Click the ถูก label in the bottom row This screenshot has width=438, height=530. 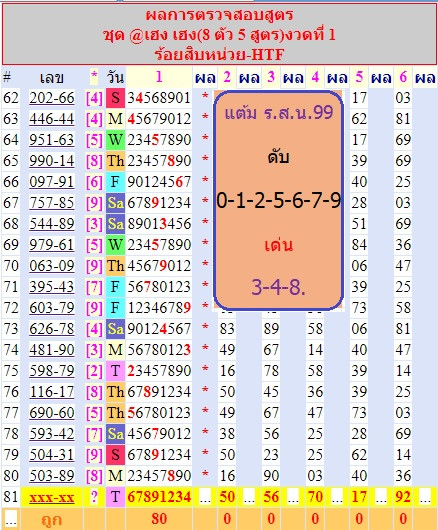coord(51,520)
